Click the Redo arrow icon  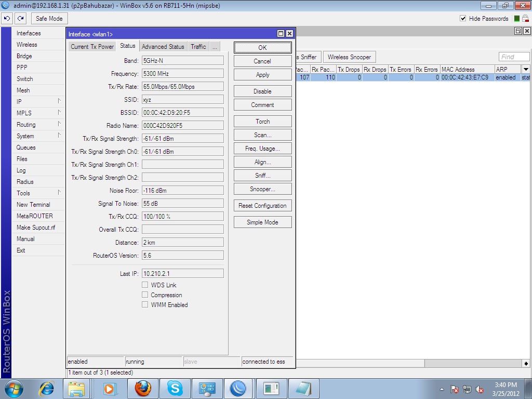pyautogui.click(x=20, y=18)
